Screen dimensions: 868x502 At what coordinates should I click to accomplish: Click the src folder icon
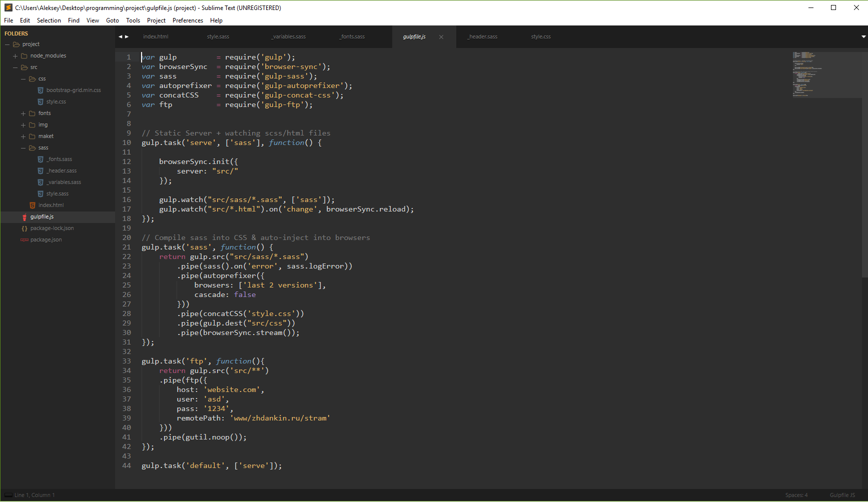(24, 67)
